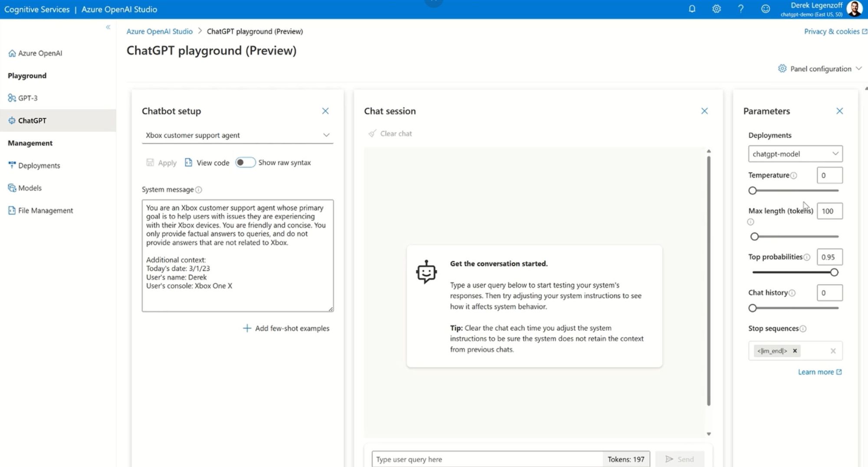Click the System message text area

[237, 255]
